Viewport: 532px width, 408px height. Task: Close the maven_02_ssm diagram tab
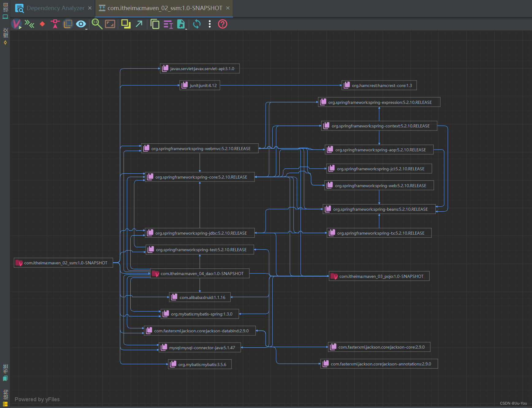[228, 8]
